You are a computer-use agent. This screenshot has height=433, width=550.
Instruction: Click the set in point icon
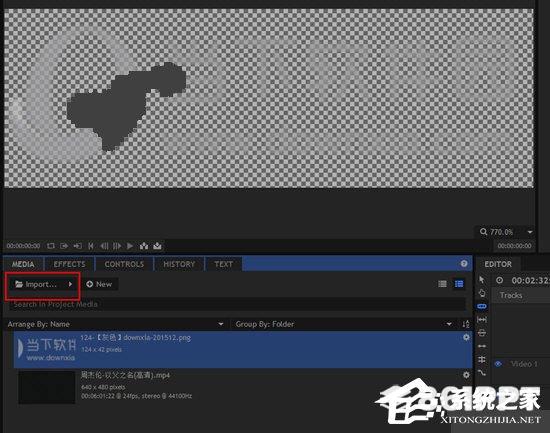coord(64,246)
